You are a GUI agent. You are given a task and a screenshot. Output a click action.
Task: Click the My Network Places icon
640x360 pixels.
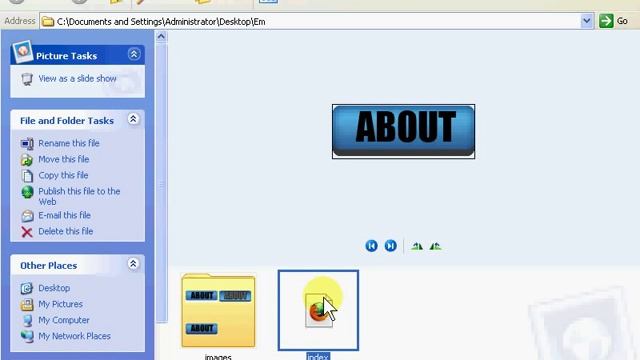pos(27,336)
